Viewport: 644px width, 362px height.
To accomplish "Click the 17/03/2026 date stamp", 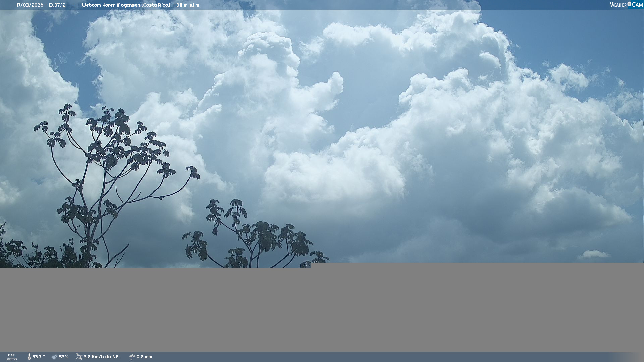I will pos(30,5).
